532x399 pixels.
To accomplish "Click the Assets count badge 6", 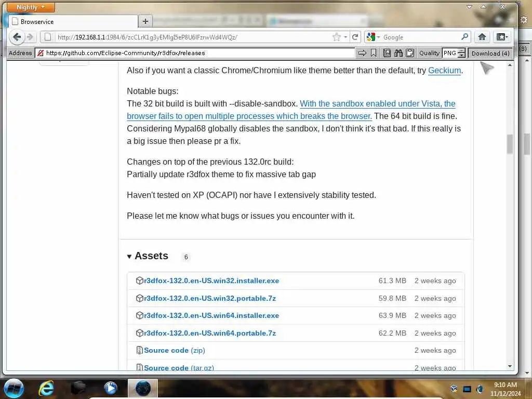I will click(186, 257).
